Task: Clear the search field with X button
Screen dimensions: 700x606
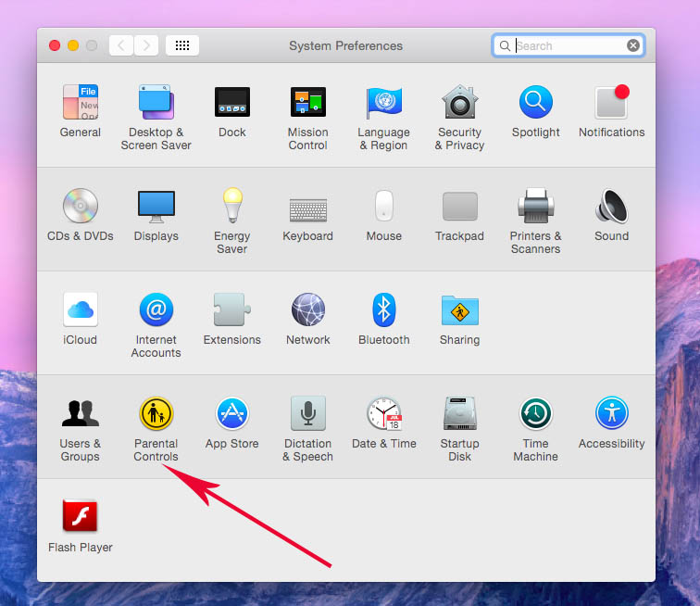Action: click(x=633, y=45)
